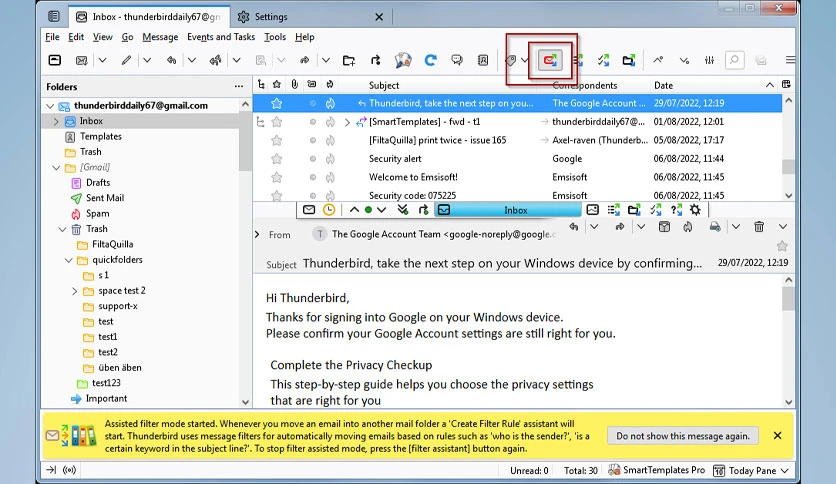
Task: Open SmartTemplates Pro in status bar
Action: coord(656,470)
